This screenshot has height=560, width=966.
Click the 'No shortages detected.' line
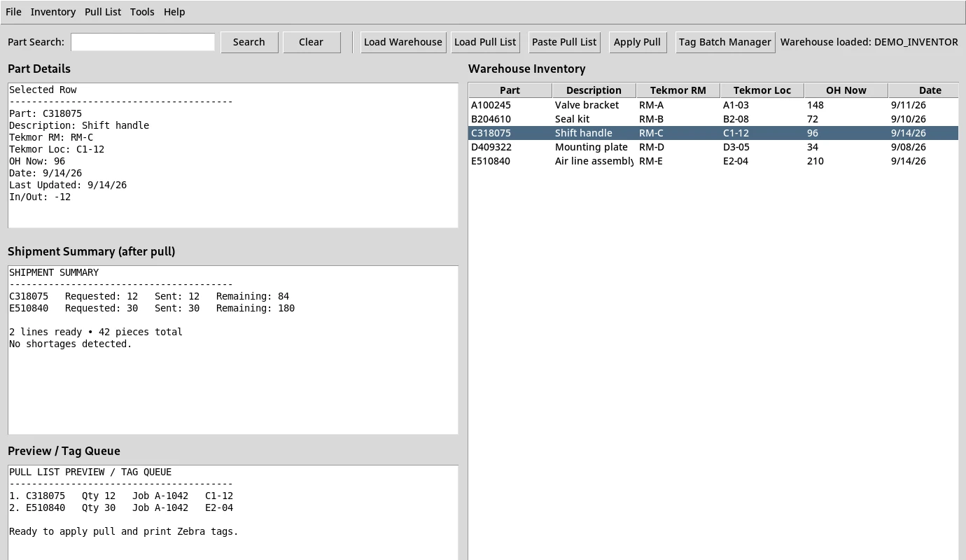click(x=71, y=344)
